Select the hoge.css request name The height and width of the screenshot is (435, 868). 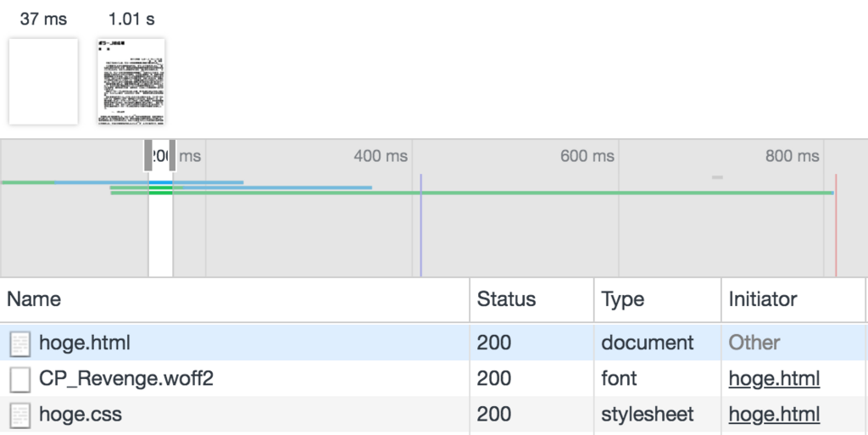(x=81, y=415)
